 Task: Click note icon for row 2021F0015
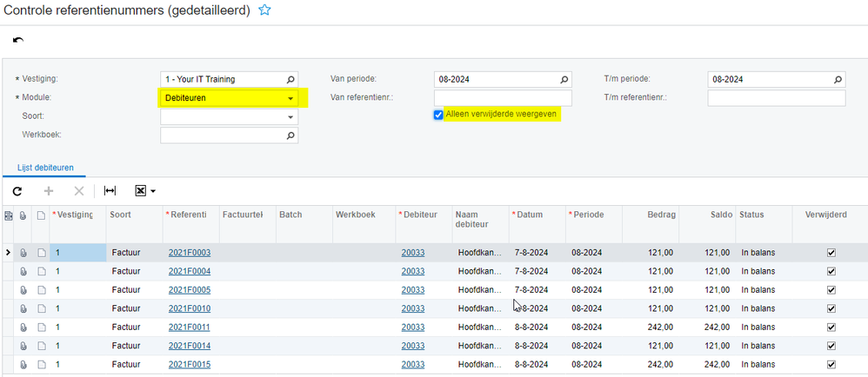[x=41, y=365]
